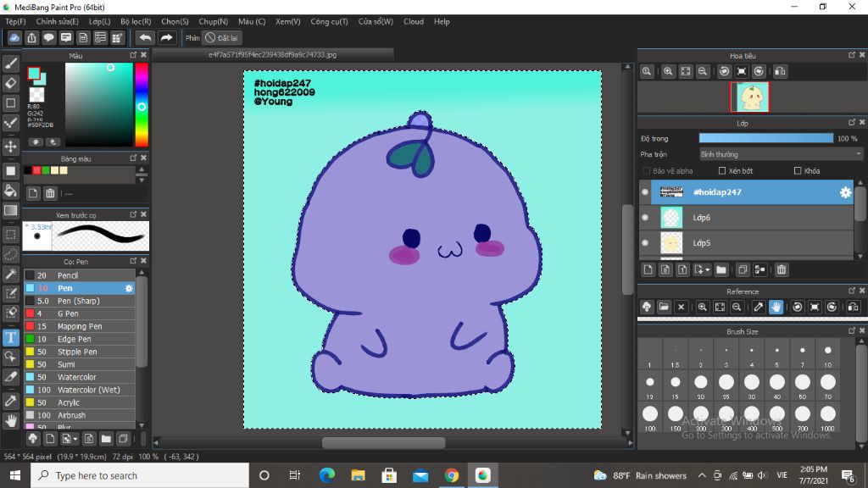The image size is (868, 488).
Task: Hide the Lớp6 layer visibility
Action: click(x=646, y=218)
